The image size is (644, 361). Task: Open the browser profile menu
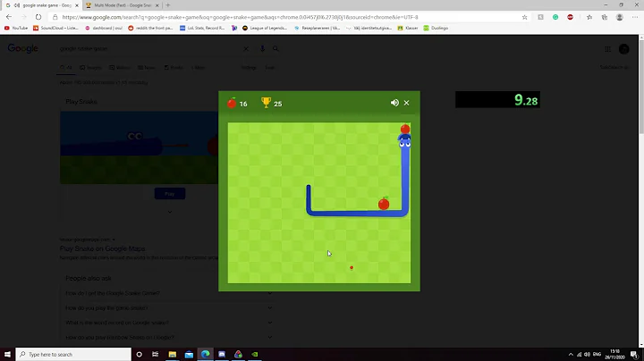pos(619,17)
